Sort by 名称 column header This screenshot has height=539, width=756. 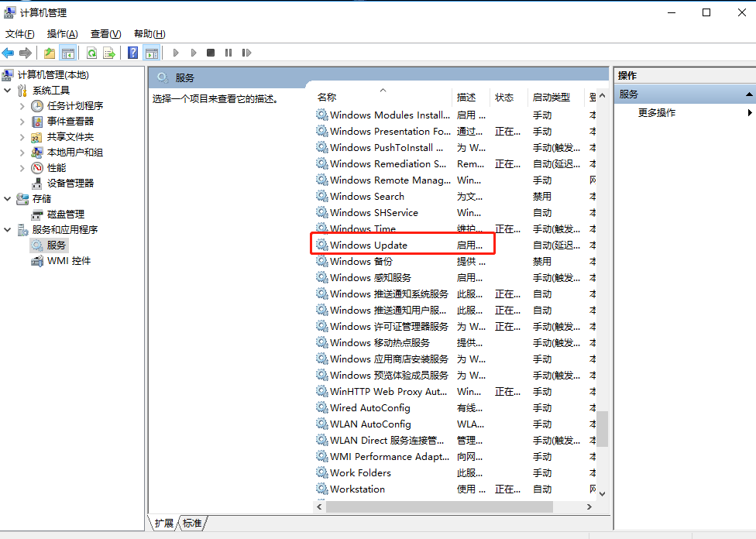pos(326,98)
